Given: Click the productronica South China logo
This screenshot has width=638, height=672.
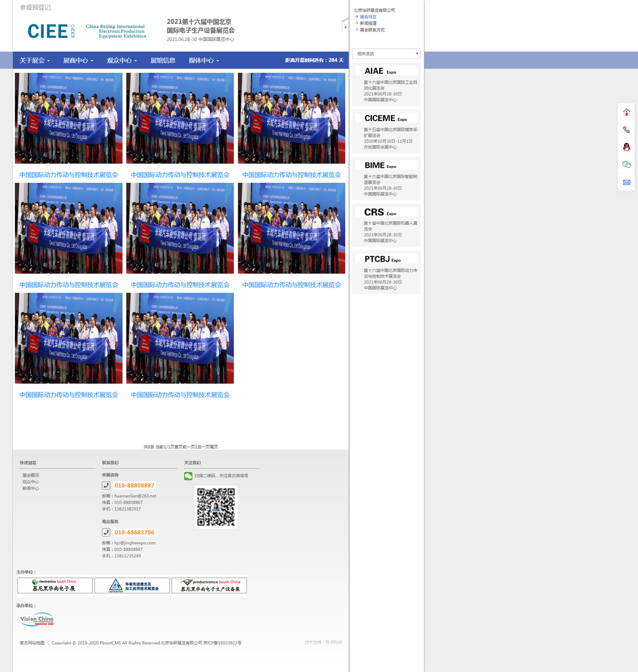Looking at the screenshot, I should (209, 585).
